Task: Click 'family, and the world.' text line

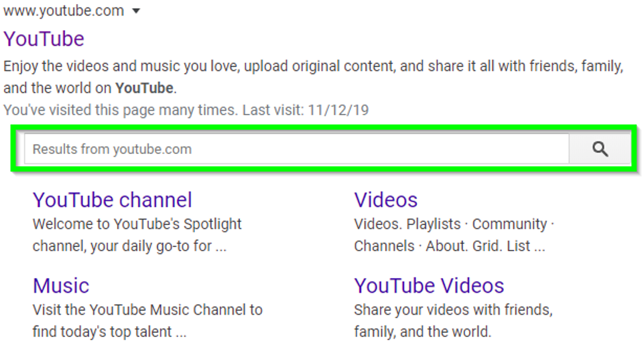Action: pos(423,332)
